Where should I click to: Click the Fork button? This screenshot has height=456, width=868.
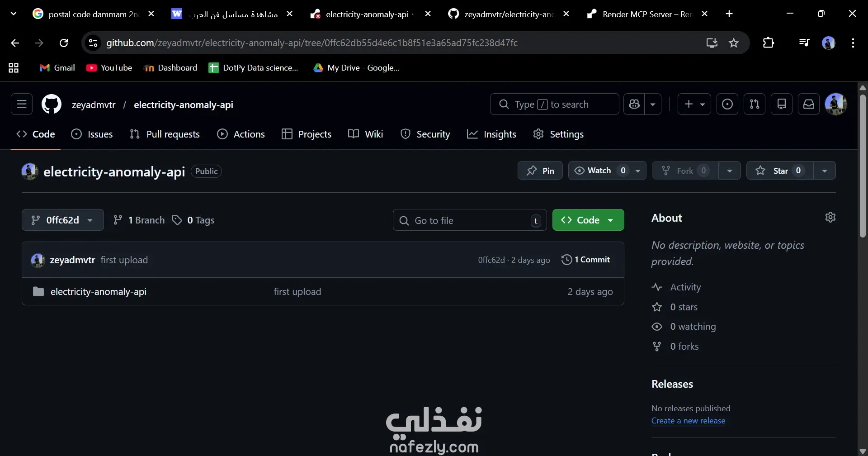point(685,171)
